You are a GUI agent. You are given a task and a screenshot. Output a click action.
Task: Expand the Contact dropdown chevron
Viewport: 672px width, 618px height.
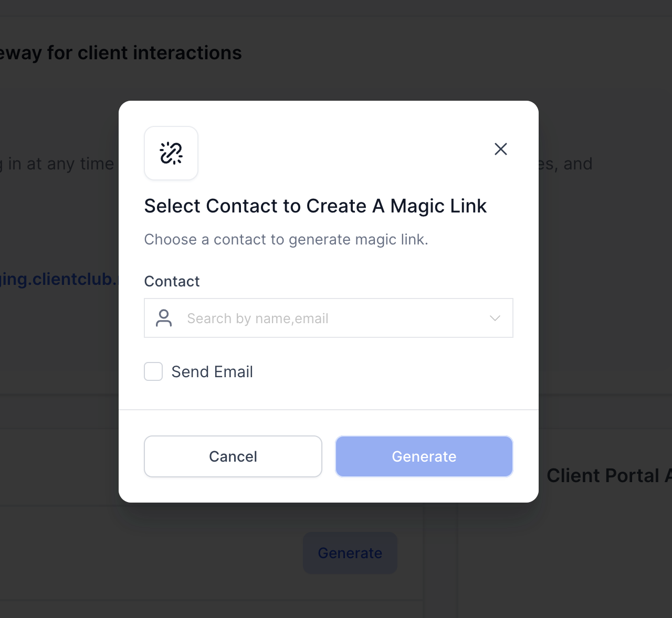click(x=495, y=318)
